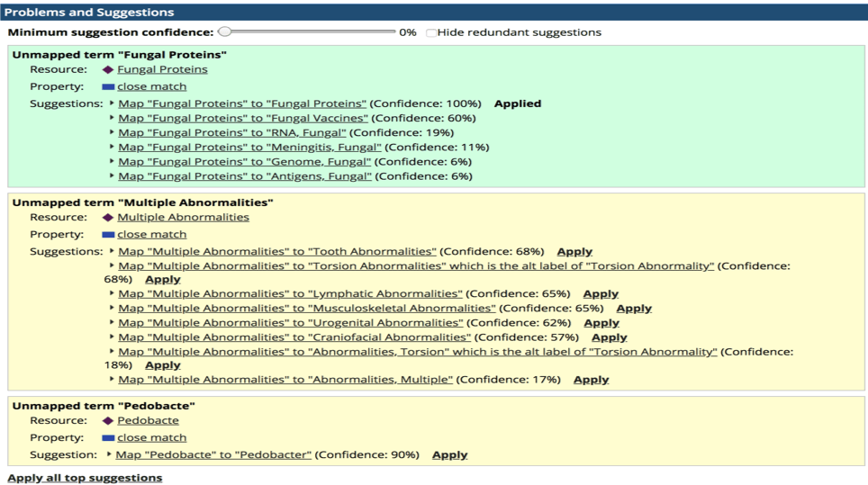Image resolution: width=868 pixels, height=485 pixels.
Task: Apply the Urogenital Abnormalities suggestion
Action: tap(601, 323)
